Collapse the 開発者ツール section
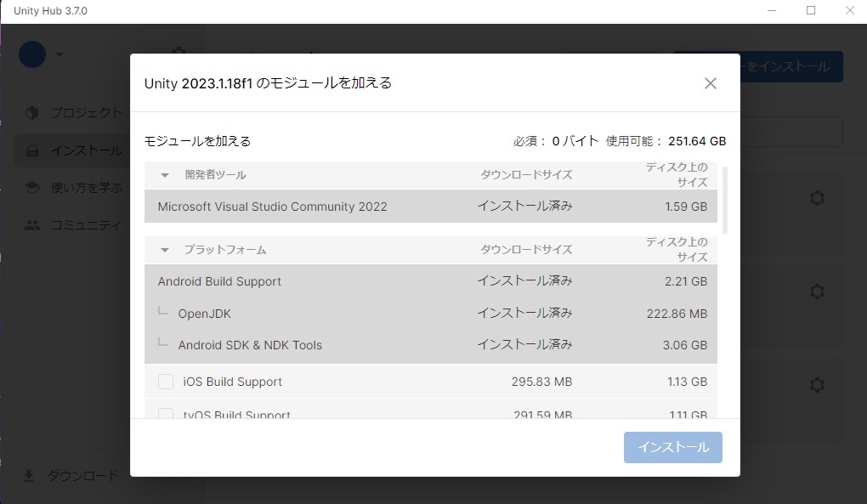This screenshot has height=504, width=867. (164, 175)
